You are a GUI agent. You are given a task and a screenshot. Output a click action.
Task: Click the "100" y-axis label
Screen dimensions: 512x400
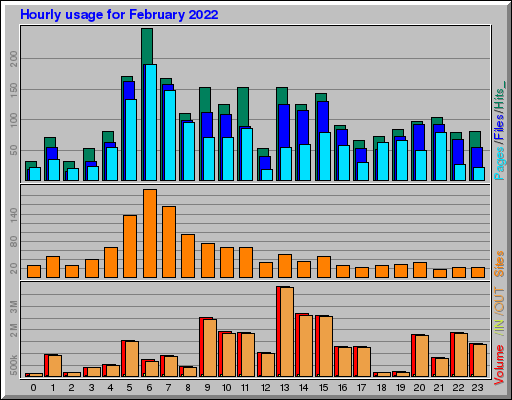pyautogui.click(x=14, y=120)
